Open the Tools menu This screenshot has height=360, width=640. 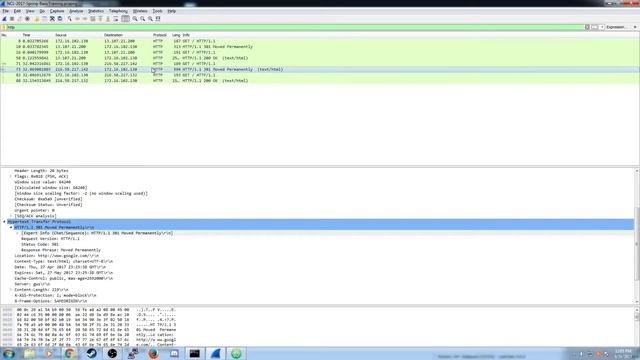[157, 11]
